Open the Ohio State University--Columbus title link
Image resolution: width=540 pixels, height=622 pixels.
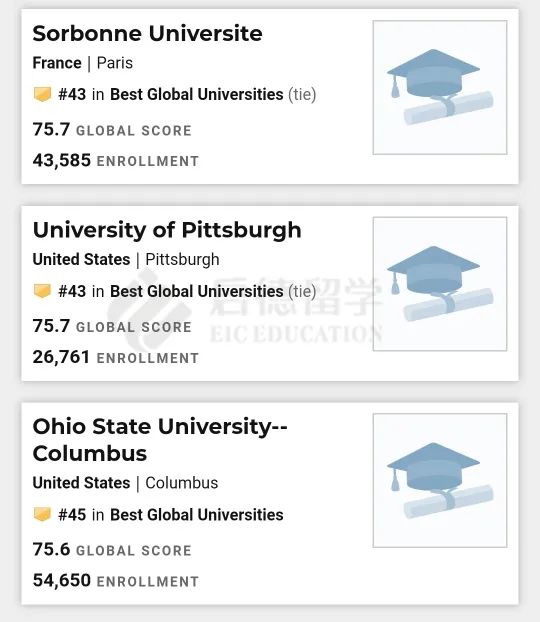160,440
